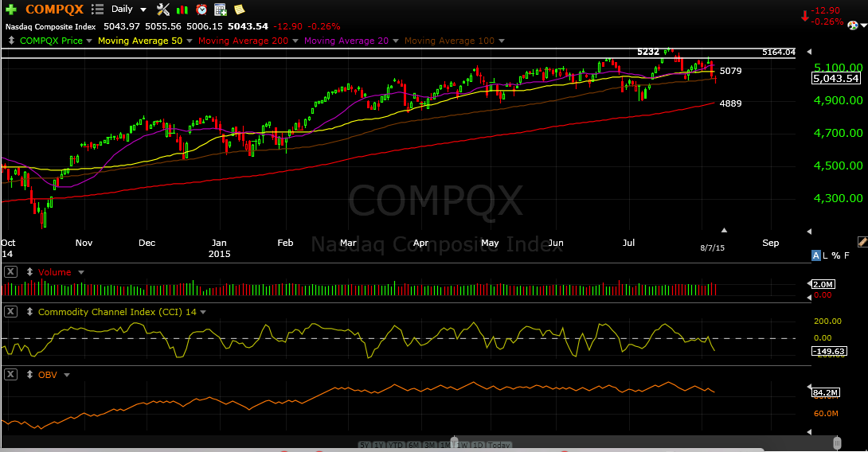Select the 5Y range button
This screenshot has height=452, width=868.
pos(364,446)
